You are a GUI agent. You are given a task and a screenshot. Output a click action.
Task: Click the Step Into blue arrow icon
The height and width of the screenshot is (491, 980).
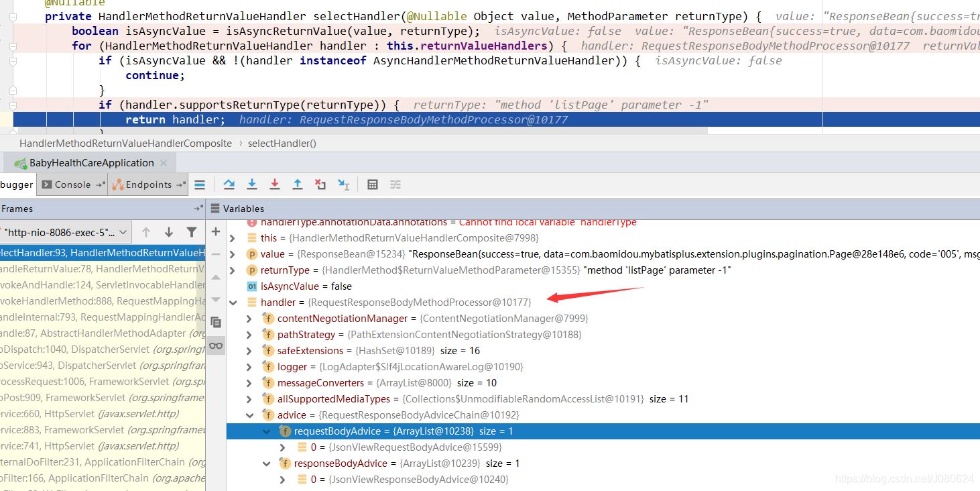[x=252, y=184]
